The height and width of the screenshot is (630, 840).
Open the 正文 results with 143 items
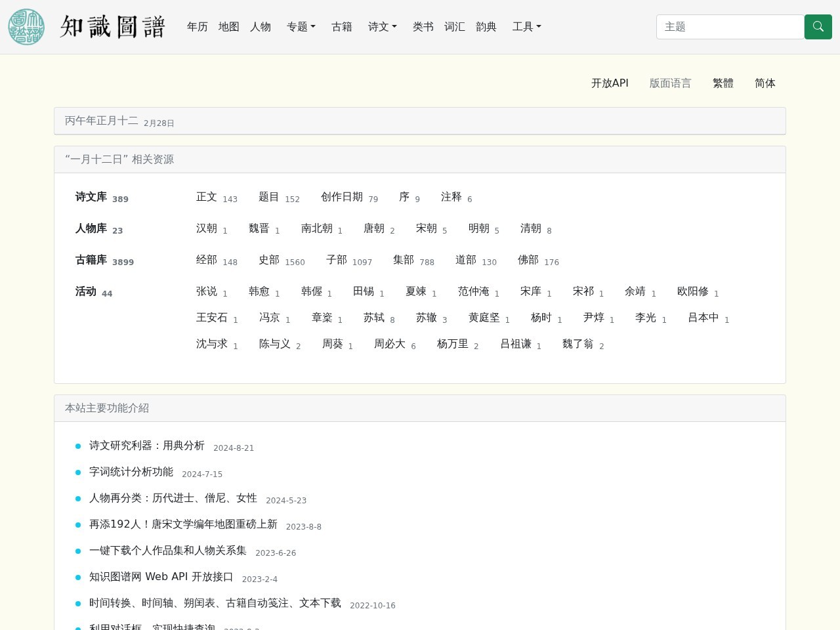(x=207, y=197)
